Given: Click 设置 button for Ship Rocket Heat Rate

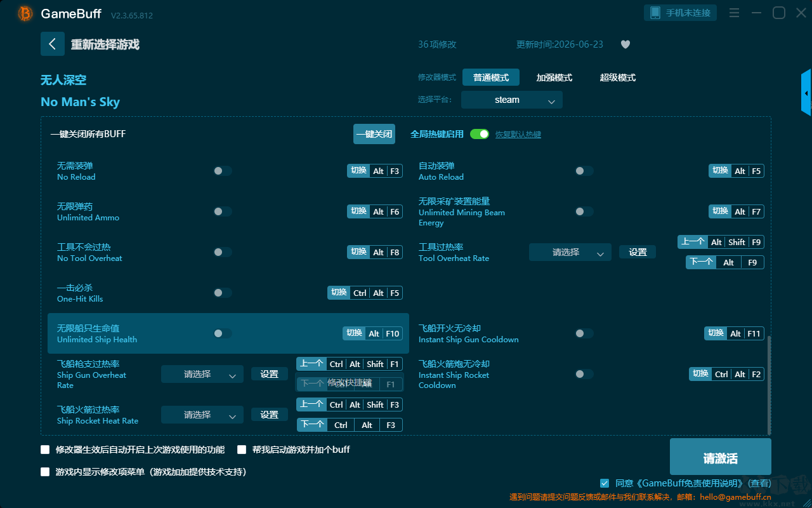Looking at the screenshot, I should click(x=270, y=415).
